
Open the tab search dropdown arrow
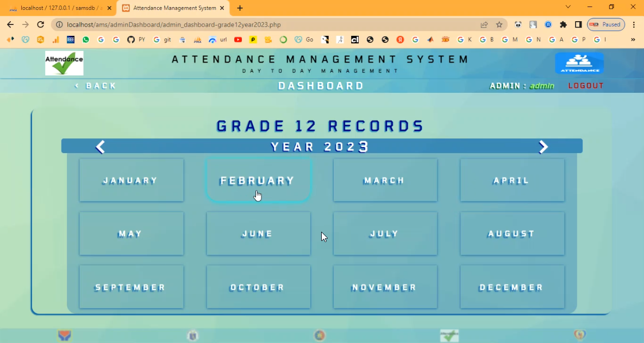568,7
